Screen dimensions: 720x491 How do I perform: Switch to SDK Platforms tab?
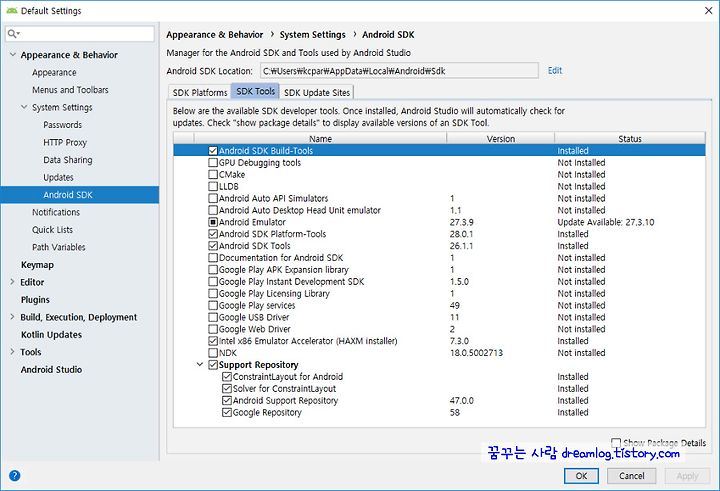coord(200,92)
